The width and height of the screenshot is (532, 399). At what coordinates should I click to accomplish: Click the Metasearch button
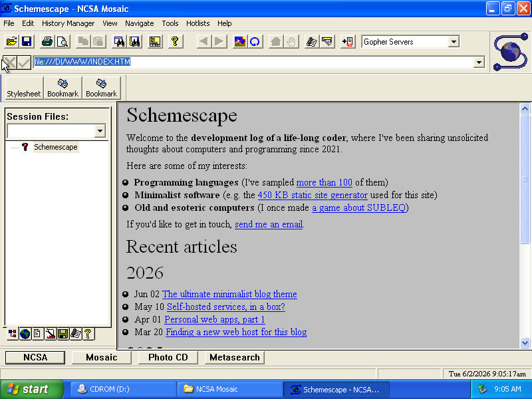point(235,358)
